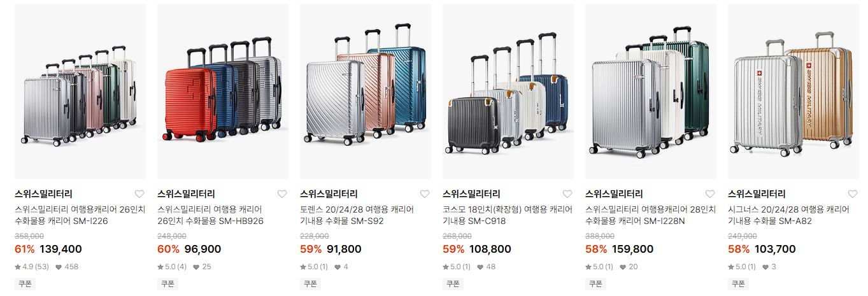
Task: Open the gold Swiss Military suitcase image
Action: tap(793, 91)
